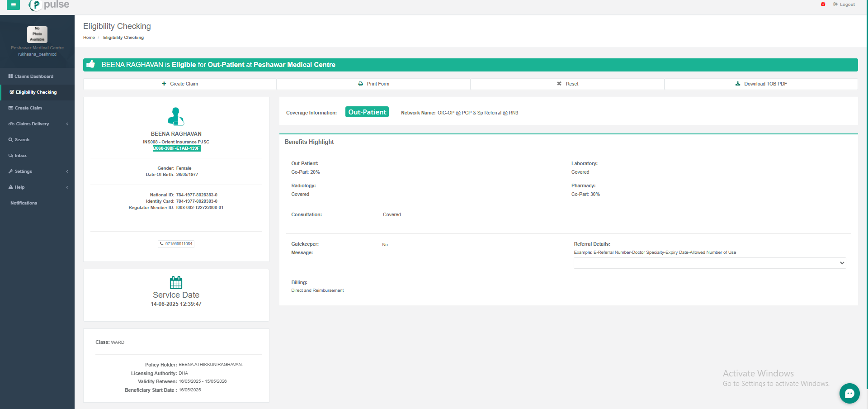Open the Referral Details dropdown
The height and width of the screenshot is (409, 868).
tap(709, 263)
